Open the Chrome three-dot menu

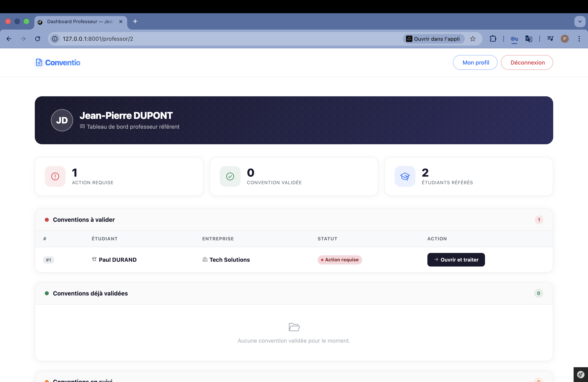tap(579, 39)
